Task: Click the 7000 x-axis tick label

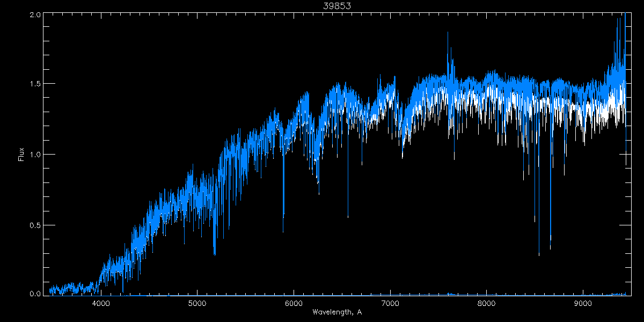Action: pos(390,303)
